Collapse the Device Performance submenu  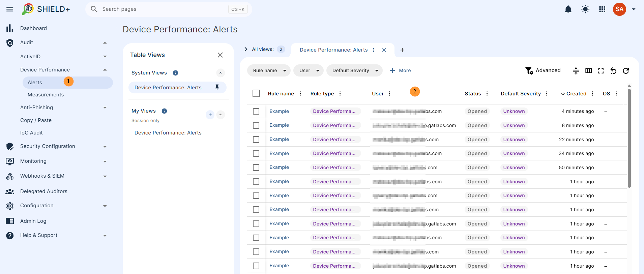(x=105, y=70)
